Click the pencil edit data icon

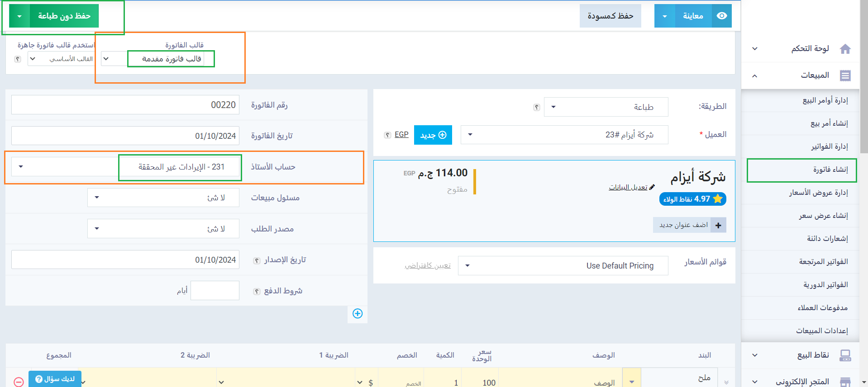[652, 187]
